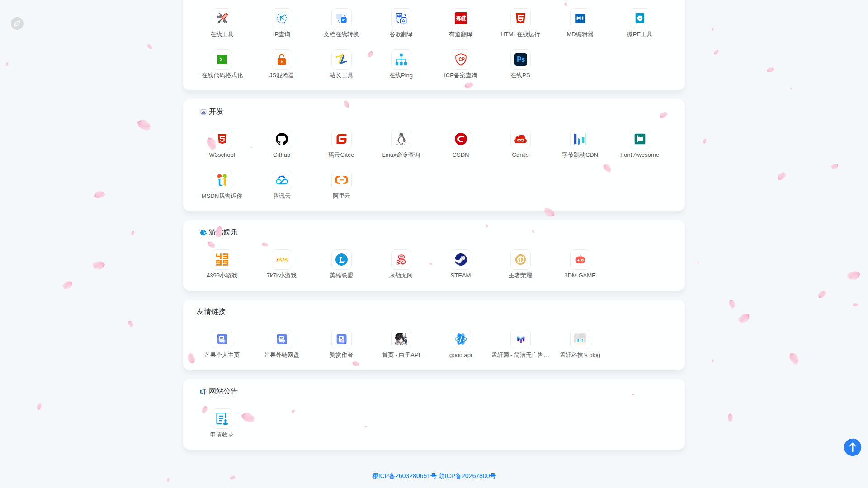This screenshot has width=868, height=488.
Task: Open 码云Gitee icon
Action: pos(341,139)
